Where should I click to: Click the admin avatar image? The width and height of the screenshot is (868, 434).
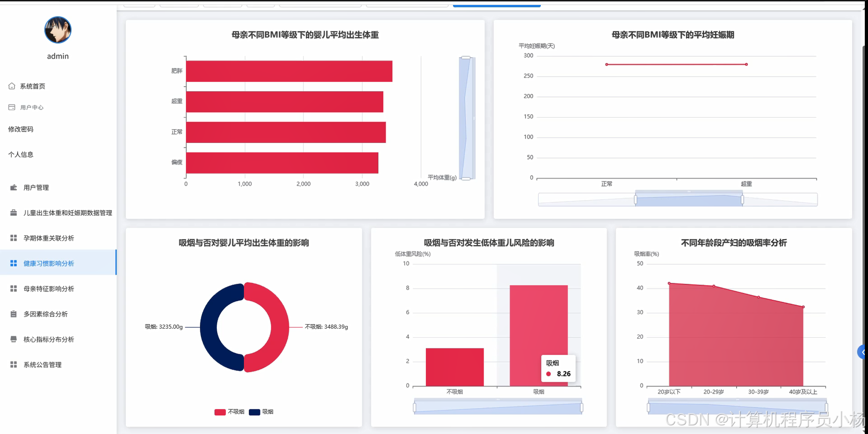pos(57,30)
